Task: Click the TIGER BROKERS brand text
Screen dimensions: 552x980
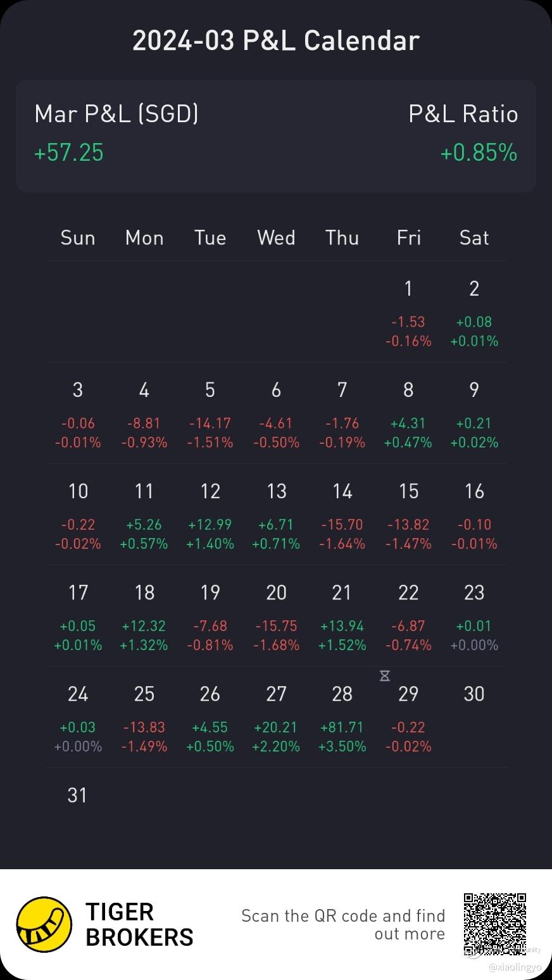Action: (139, 924)
